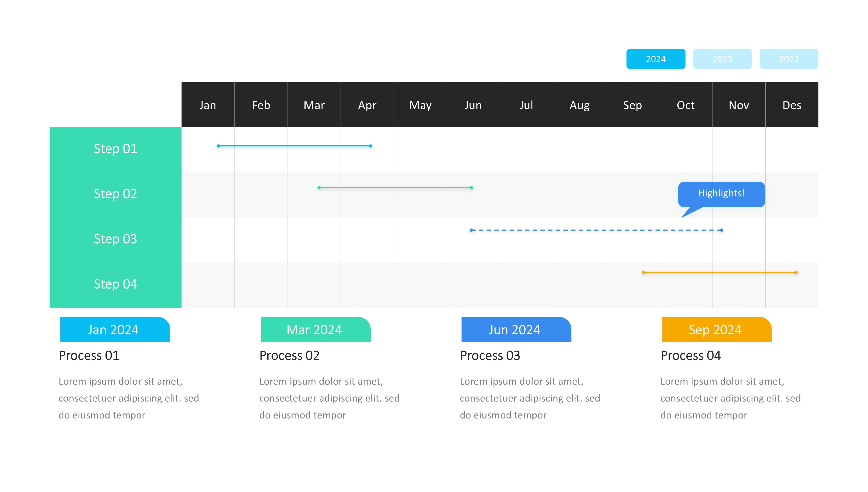The image size is (868, 492).
Task: Click the Des month column header
Action: point(792,105)
